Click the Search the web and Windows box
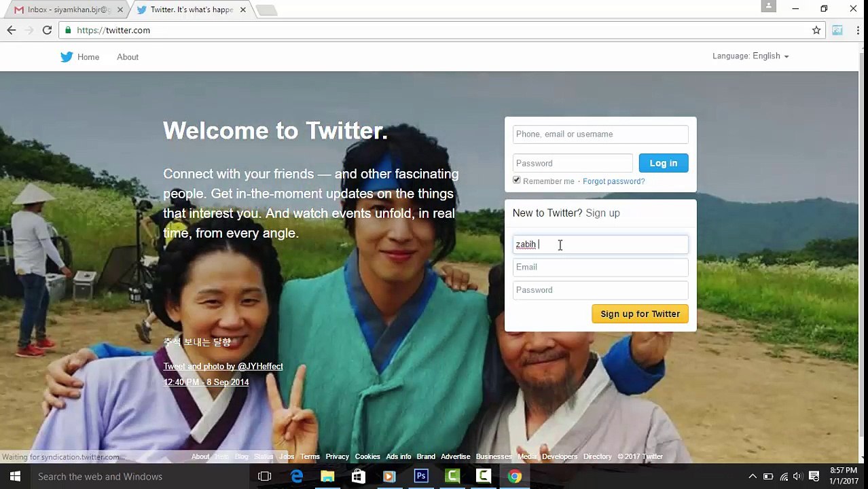Viewport: 868px width, 489px height. (140, 476)
